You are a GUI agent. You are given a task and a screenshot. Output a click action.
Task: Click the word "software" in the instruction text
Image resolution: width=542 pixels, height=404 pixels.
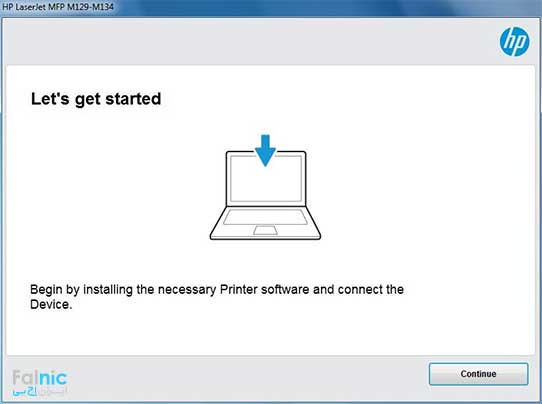[x=285, y=289]
